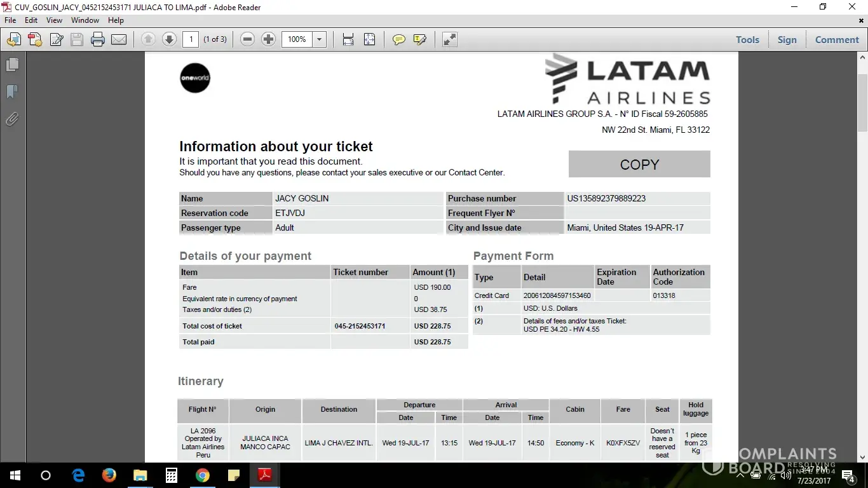Show the attachments paperclip panel
This screenshot has width=868, height=488.
(x=12, y=119)
